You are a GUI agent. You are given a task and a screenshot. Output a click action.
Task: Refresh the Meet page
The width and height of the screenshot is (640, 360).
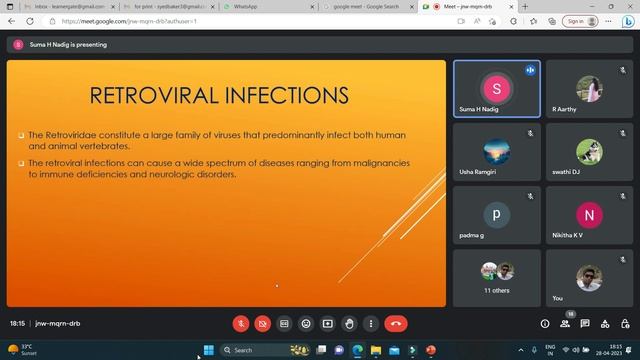click(x=30, y=21)
